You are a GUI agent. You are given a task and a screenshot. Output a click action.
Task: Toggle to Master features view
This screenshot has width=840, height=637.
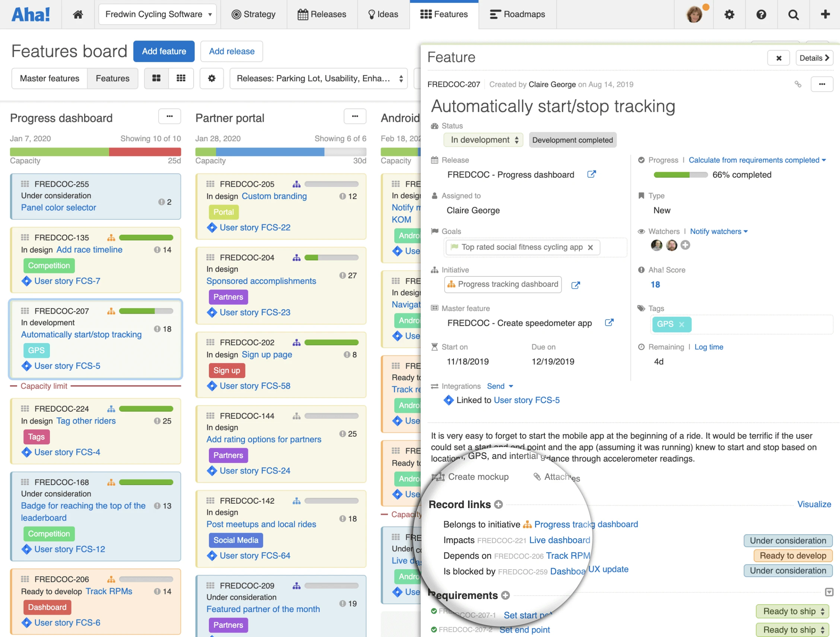point(50,78)
